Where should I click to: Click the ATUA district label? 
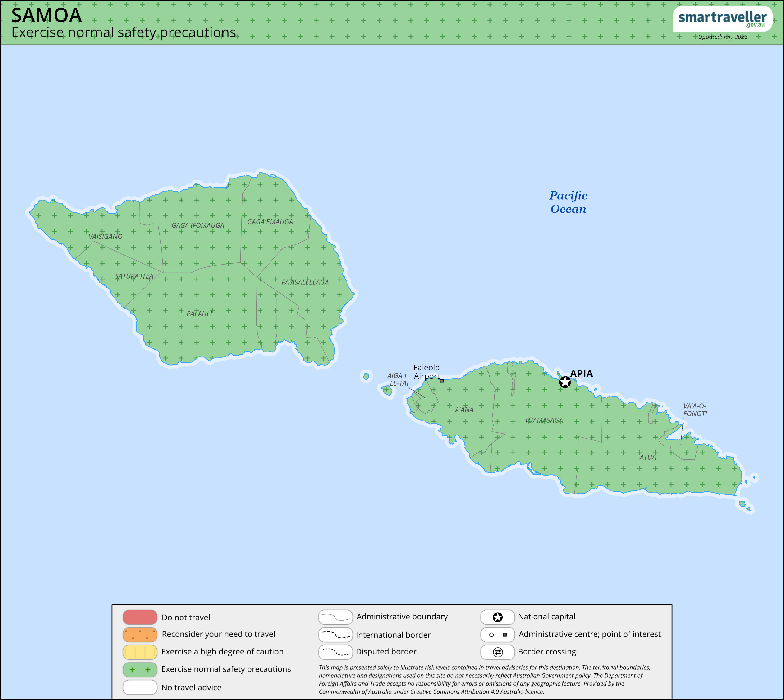647,457
